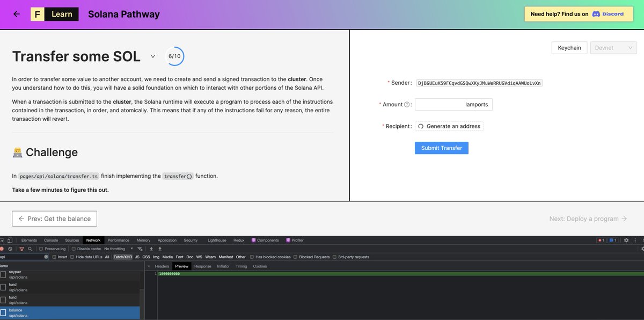Screen dimensions: 644x320
Task: Click the 6/10 progress circle
Action: click(x=174, y=56)
